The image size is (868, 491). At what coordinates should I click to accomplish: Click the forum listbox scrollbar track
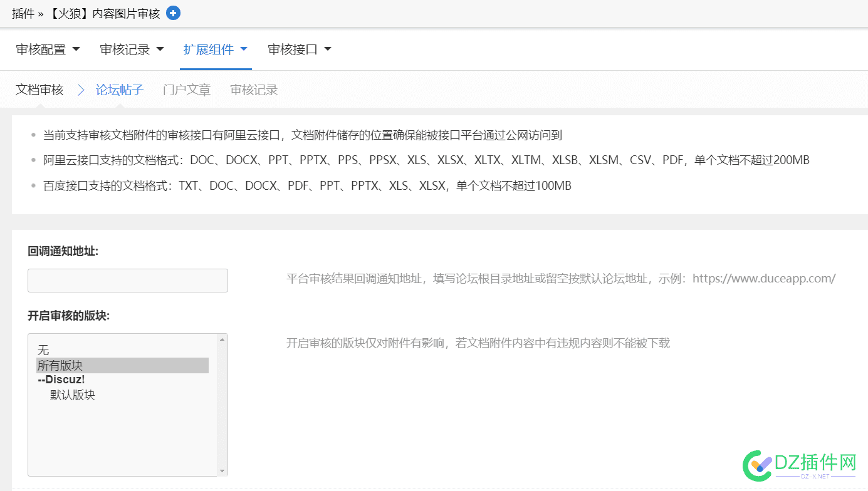[x=222, y=407]
